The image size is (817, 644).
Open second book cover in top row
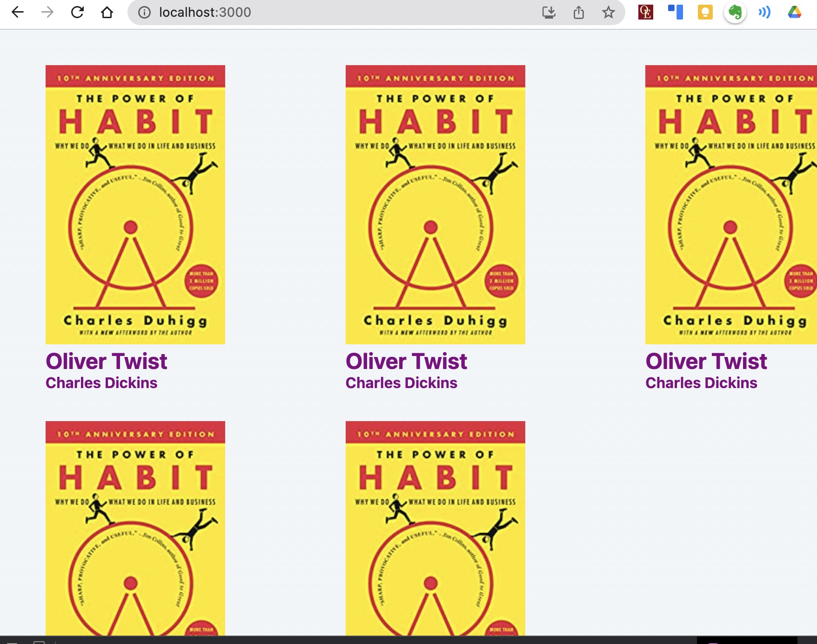[435, 205]
